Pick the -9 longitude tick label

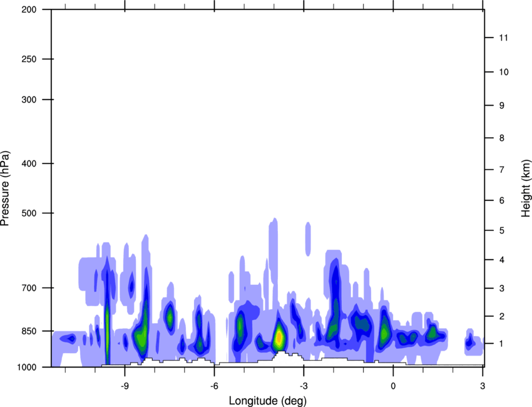125,386
